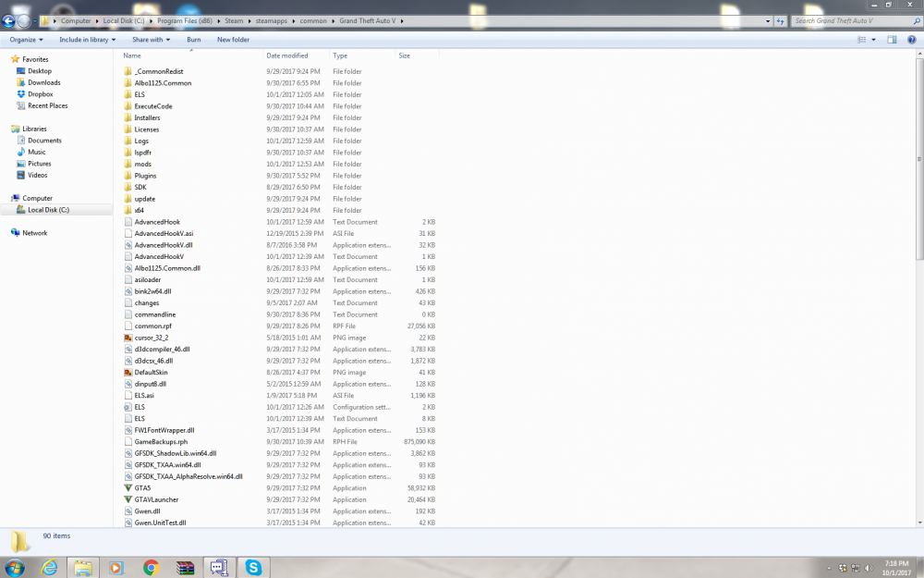
Task: Open WinRAR from the taskbar
Action: (186, 568)
